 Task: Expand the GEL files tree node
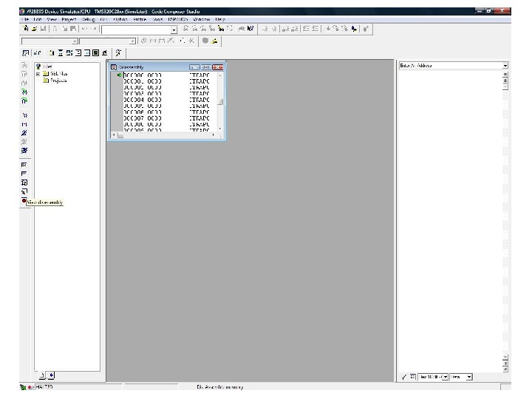click(38, 74)
